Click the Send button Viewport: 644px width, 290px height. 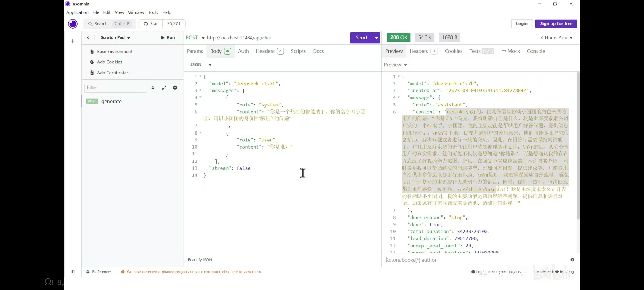(361, 38)
